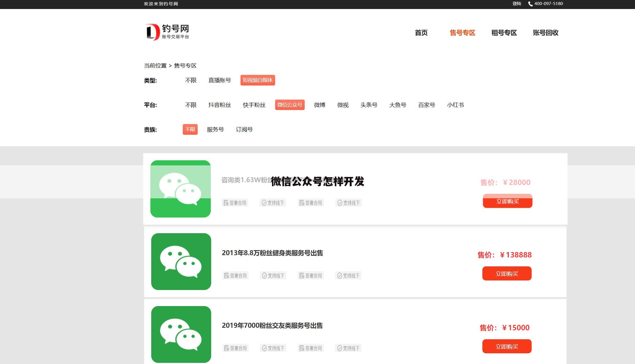This screenshot has width=635, height=364.
Task: Click first 签署合同 tag in 健身类 listing
Action: click(x=235, y=275)
